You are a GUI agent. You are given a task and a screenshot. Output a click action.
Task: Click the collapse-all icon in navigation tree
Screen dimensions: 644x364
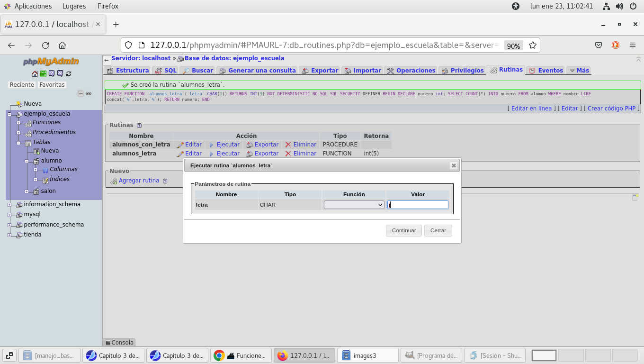pyautogui.click(x=80, y=93)
